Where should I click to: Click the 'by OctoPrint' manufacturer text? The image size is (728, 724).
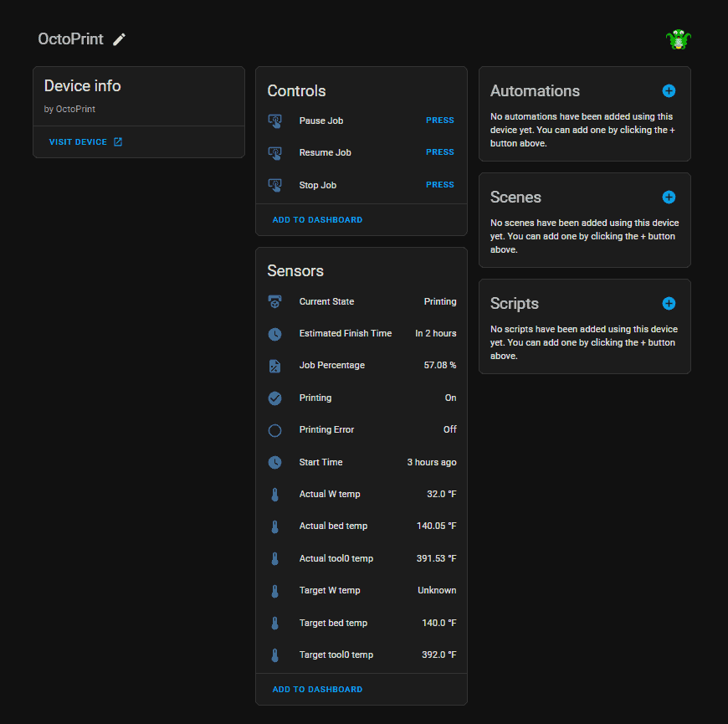[69, 110]
